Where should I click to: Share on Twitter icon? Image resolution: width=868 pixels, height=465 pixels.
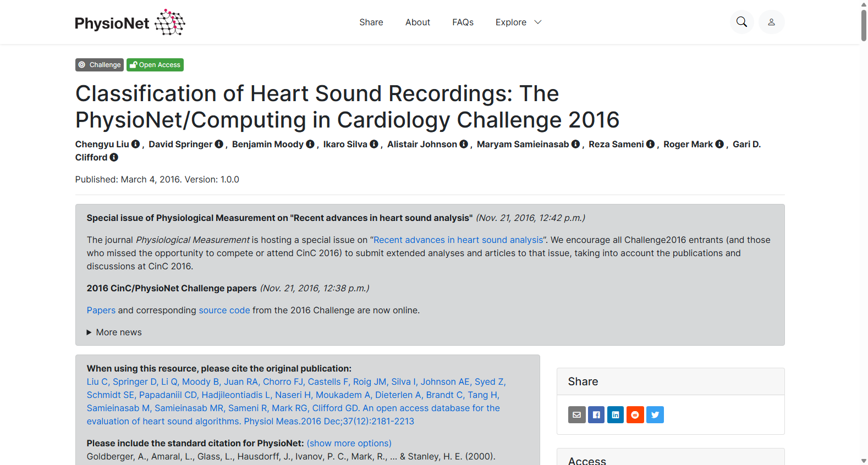coord(655,415)
